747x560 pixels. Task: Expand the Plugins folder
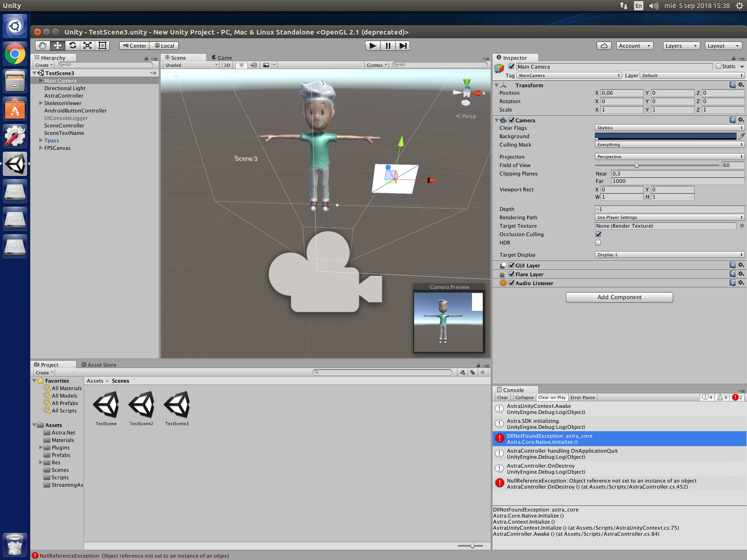(x=41, y=448)
